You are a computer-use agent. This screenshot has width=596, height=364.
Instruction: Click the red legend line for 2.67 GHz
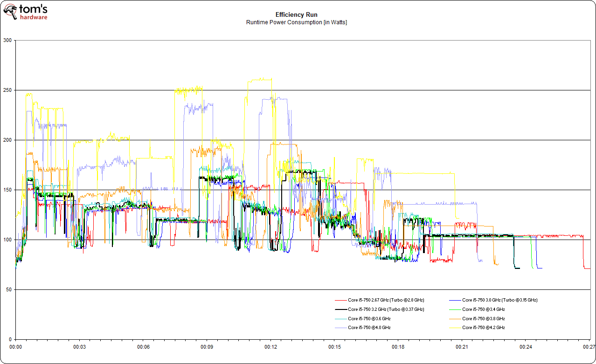340,300
